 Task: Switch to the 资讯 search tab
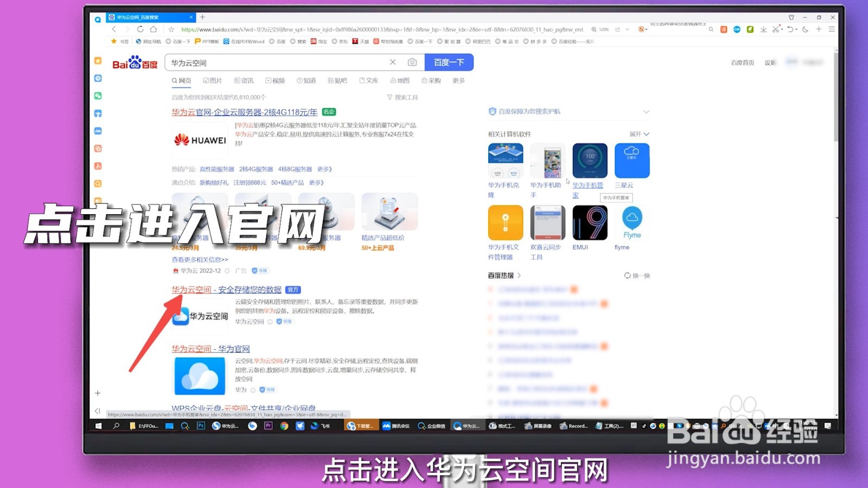pos(244,81)
